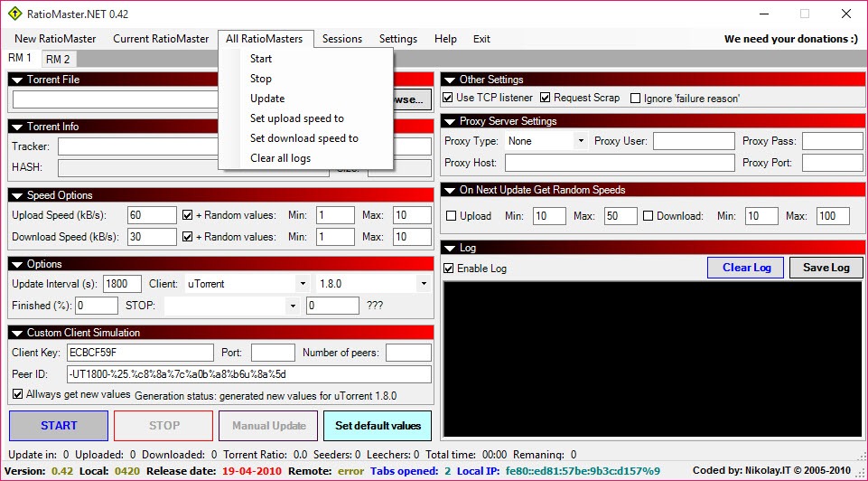Click the Proxy User input field
Image resolution: width=868 pixels, height=481 pixels.
pos(695,141)
